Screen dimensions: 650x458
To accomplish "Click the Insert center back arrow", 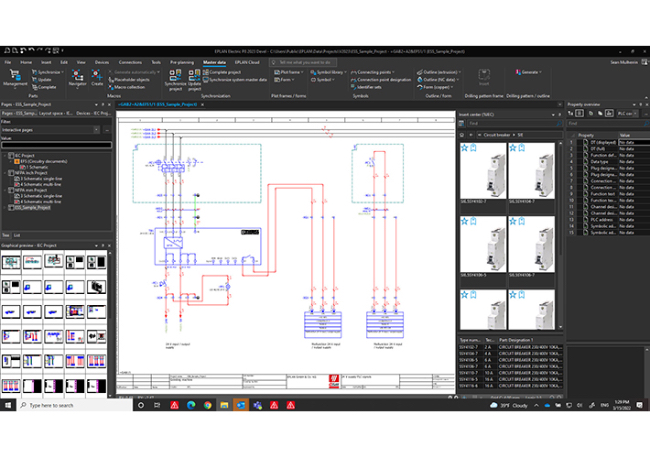I will click(471, 135).
